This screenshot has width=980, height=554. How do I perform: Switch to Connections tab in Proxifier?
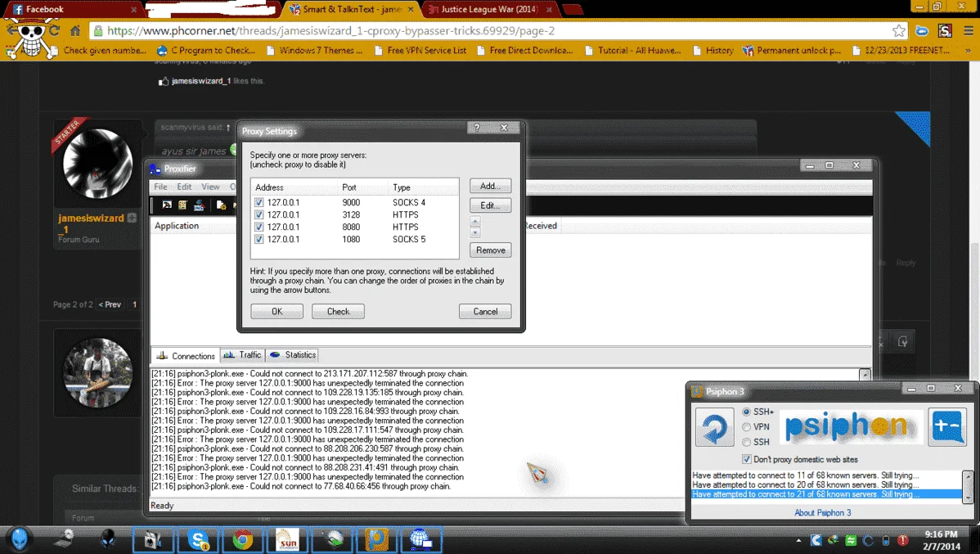186,356
